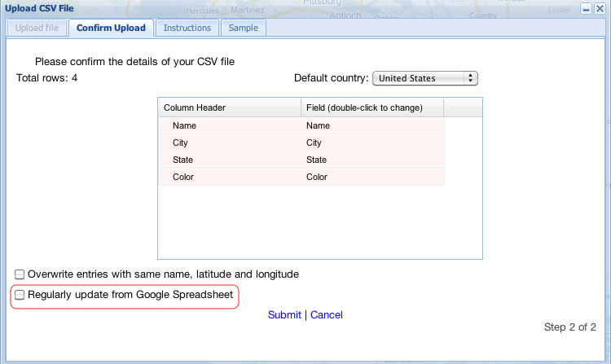This screenshot has width=611, height=364.
Task: Click Name row under Column Header
Action: click(x=229, y=125)
